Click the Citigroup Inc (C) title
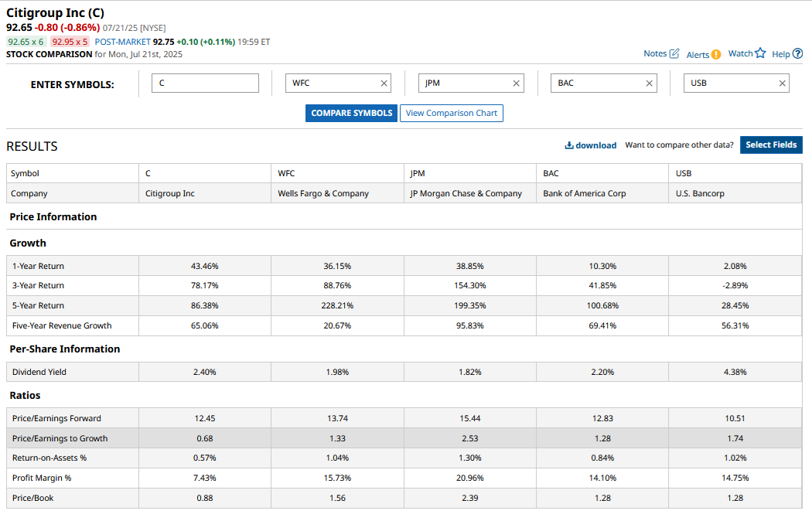 (56, 13)
